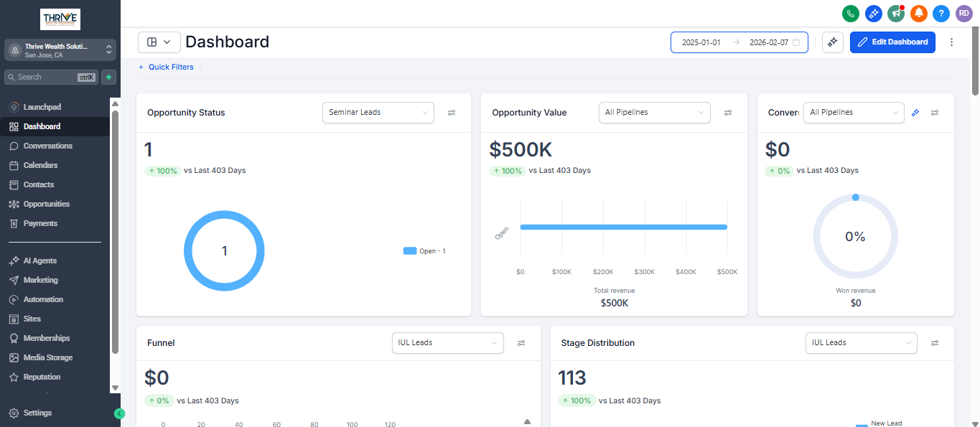The height and width of the screenshot is (427, 980).
Task: Open help with the question mark icon
Action: 941,13
